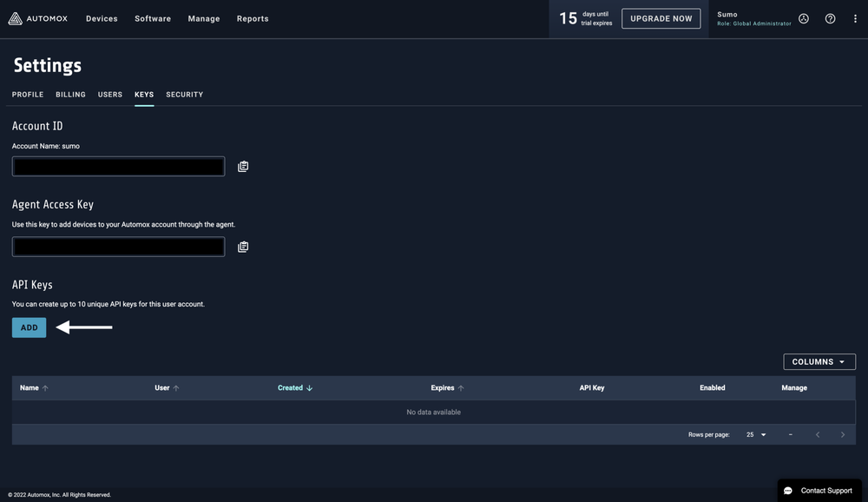Copy the Account ID to clipboard
868x502 pixels.
pyautogui.click(x=243, y=167)
